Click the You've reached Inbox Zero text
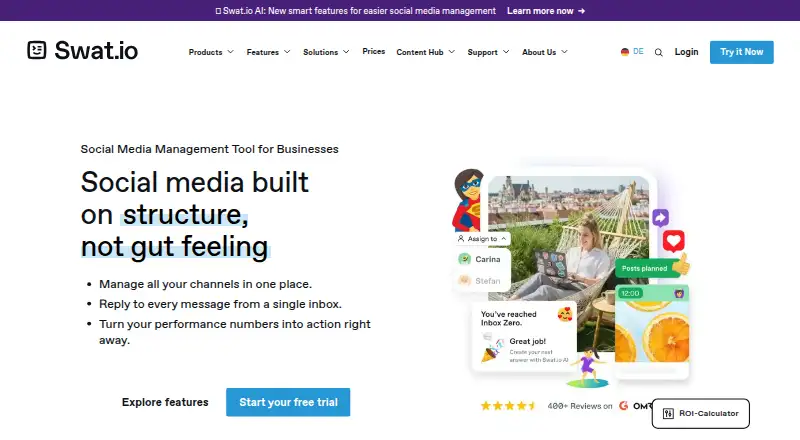 point(509,319)
